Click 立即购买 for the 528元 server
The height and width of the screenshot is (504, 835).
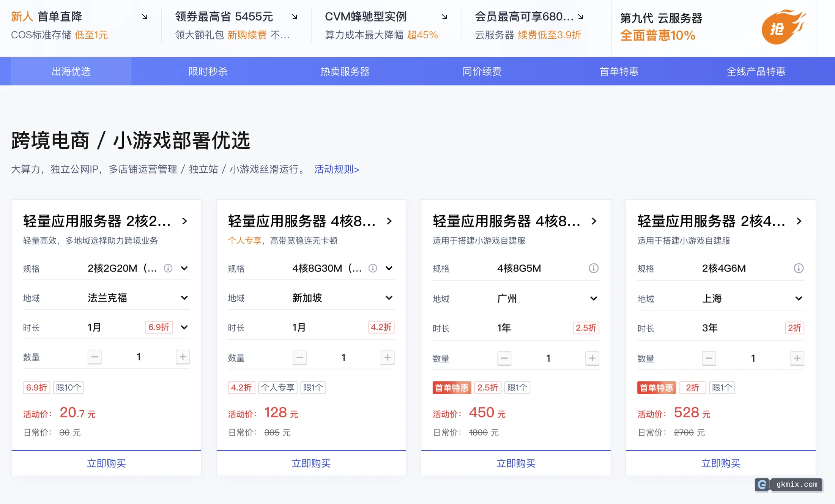pos(721,463)
